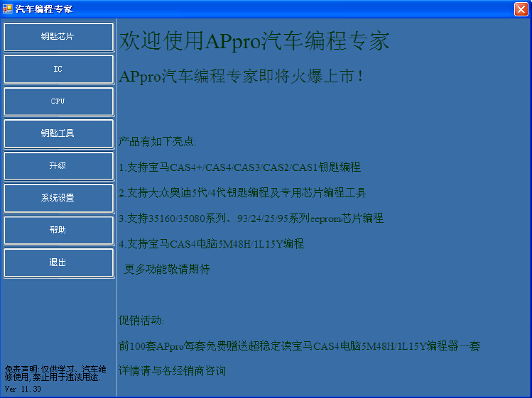Viewport: 532px width, 398px height.
Task: Open 系统设置 system settings
Action: pos(58,198)
